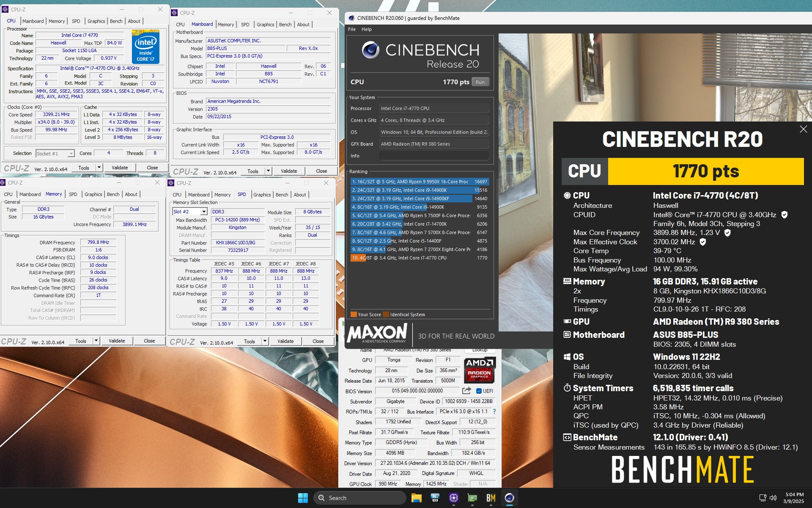Image resolution: width=812 pixels, height=508 pixels.
Task: Click the Your Score orange legend swatch
Action: tap(354, 315)
